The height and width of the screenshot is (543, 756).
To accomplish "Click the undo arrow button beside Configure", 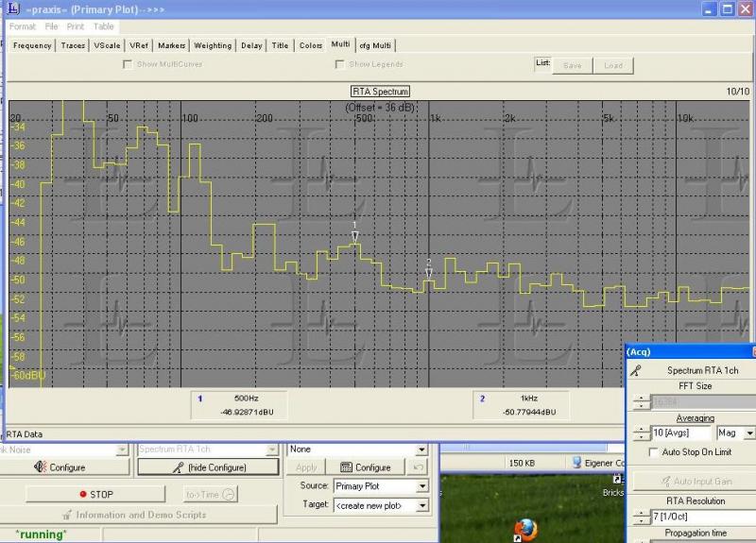I will [x=419, y=467].
